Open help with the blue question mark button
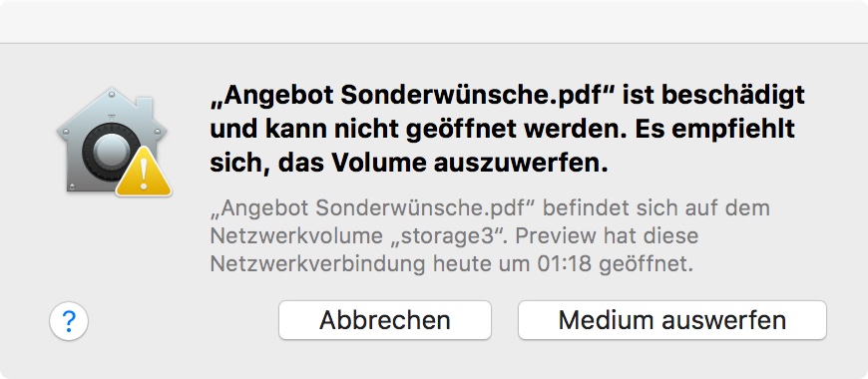 point(69,321)
